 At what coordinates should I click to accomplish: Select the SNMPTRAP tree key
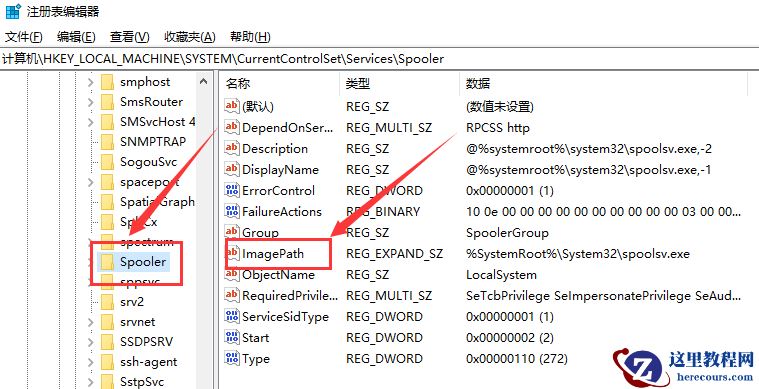[153, 142]
